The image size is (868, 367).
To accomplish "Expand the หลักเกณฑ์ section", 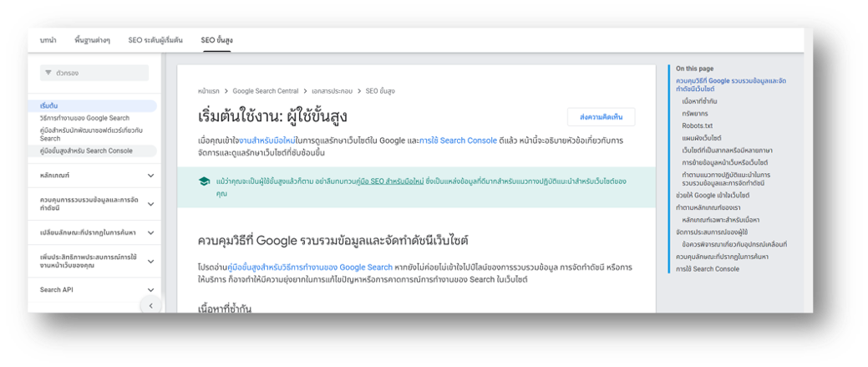I will pyautogui.click(x=150, y=176).
